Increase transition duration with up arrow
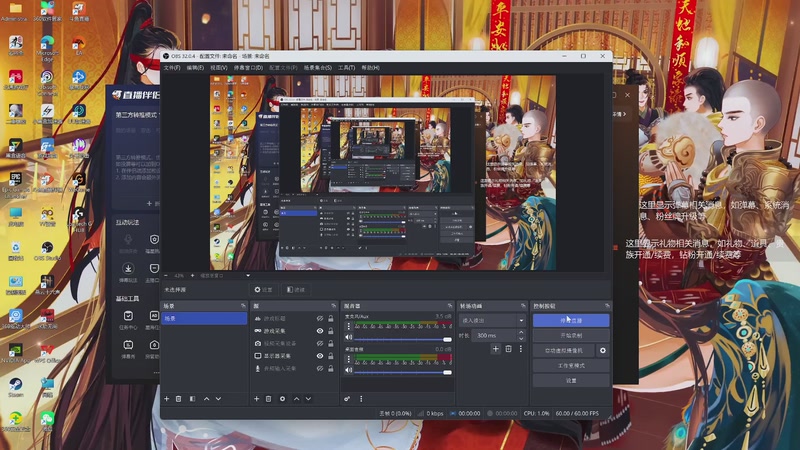Screen dimensions: 800x450 click(x=521, y=333)
